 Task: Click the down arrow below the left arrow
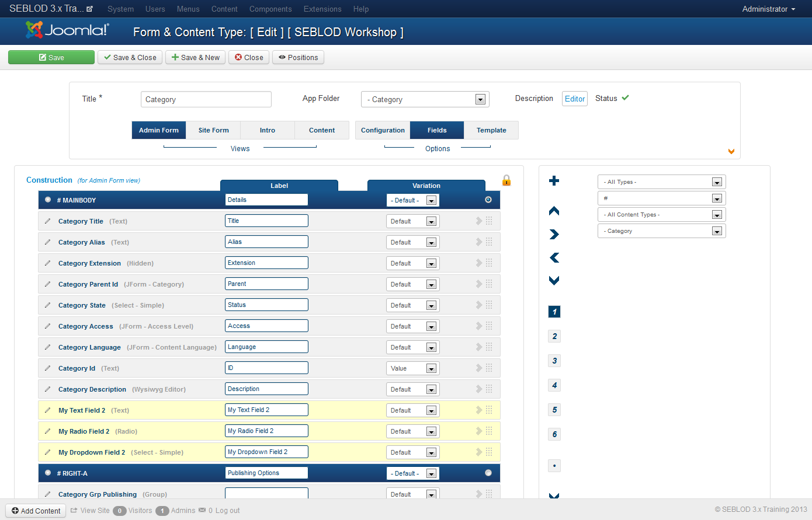[554, 281]
